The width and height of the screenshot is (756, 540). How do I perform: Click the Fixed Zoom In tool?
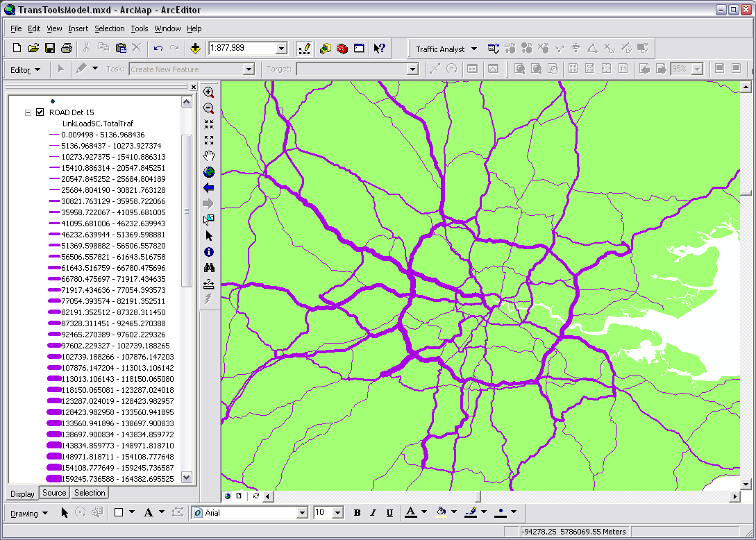coord(209,124)
